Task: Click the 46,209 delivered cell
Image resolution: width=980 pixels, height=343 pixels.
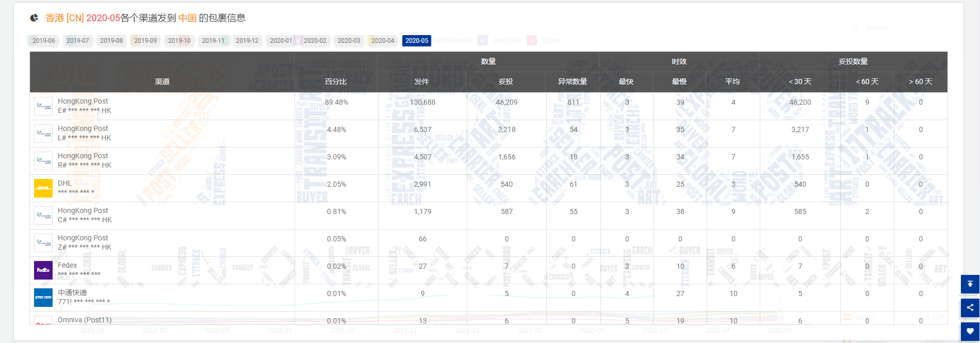Action: [507, 102]
